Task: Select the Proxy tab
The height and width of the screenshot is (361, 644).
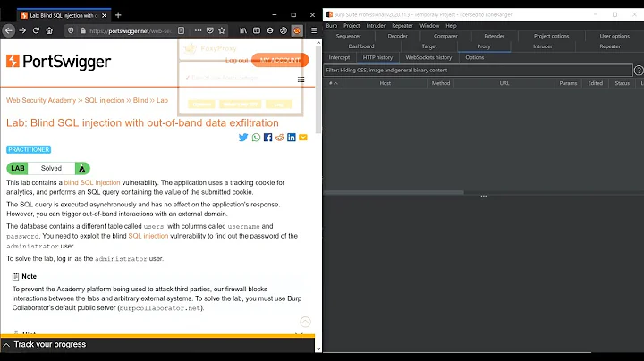Action: click(484, 46)
